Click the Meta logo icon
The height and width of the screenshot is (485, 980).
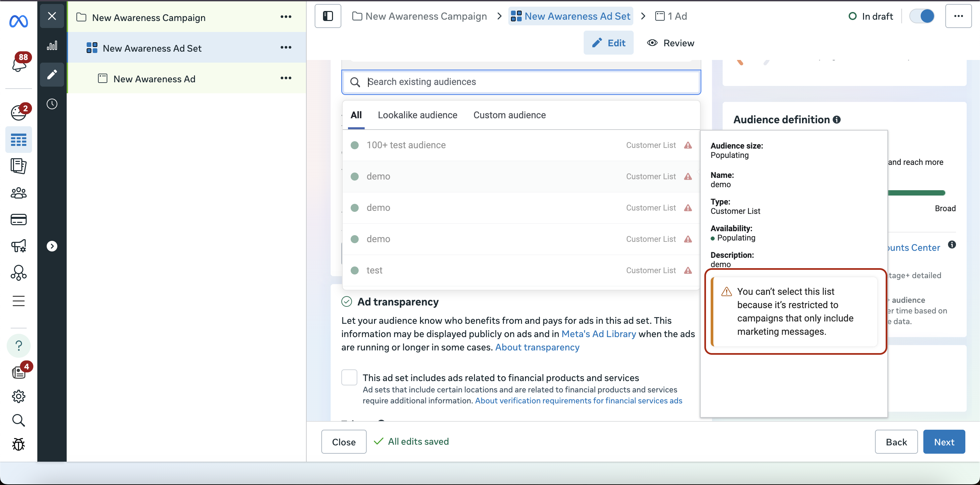[18, 21]
